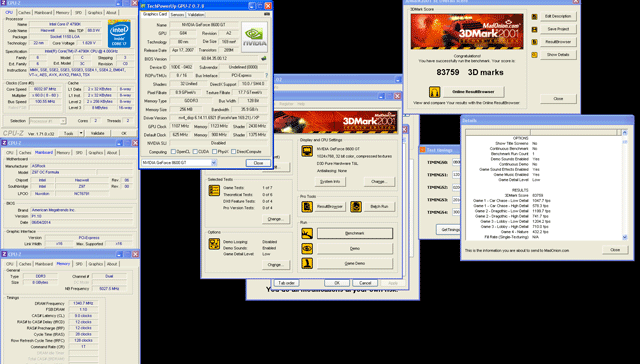The width and height of the screenshot is (640, 364).
Task: Open the Memory tab in the CPU-Z Mainboard window
Action: [63, 153]
